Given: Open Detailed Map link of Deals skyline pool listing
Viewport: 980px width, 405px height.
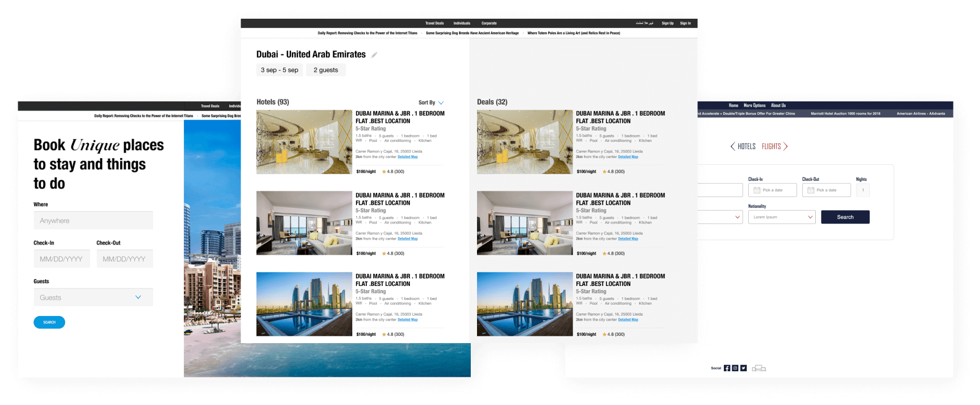Looking at the screenshot, I should [x=628, y=320].
